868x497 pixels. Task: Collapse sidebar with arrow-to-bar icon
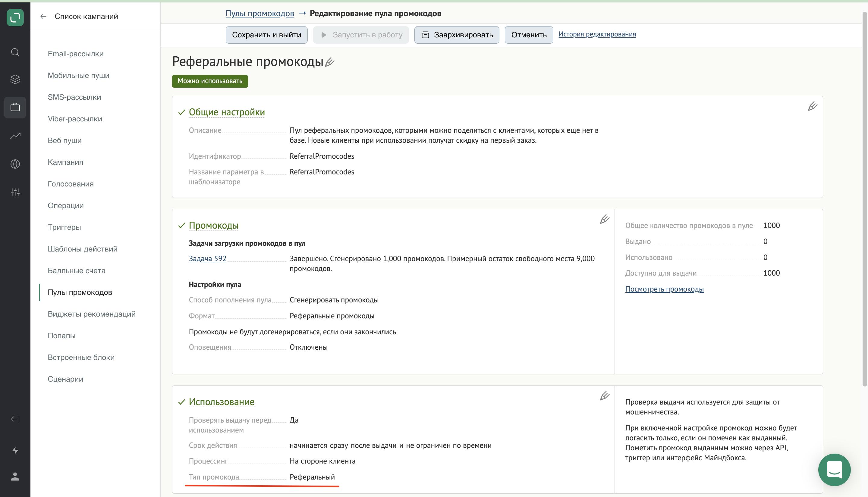(x=15, y=419)
